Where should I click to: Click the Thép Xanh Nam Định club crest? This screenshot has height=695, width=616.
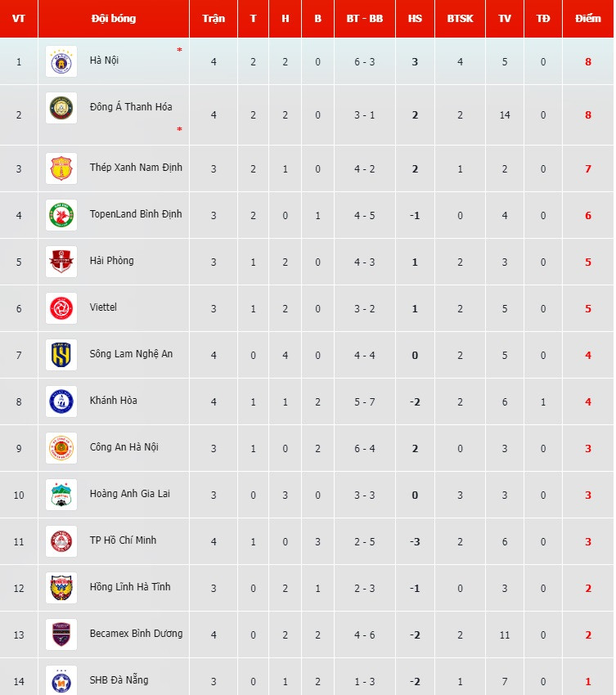tap(61, 168)
